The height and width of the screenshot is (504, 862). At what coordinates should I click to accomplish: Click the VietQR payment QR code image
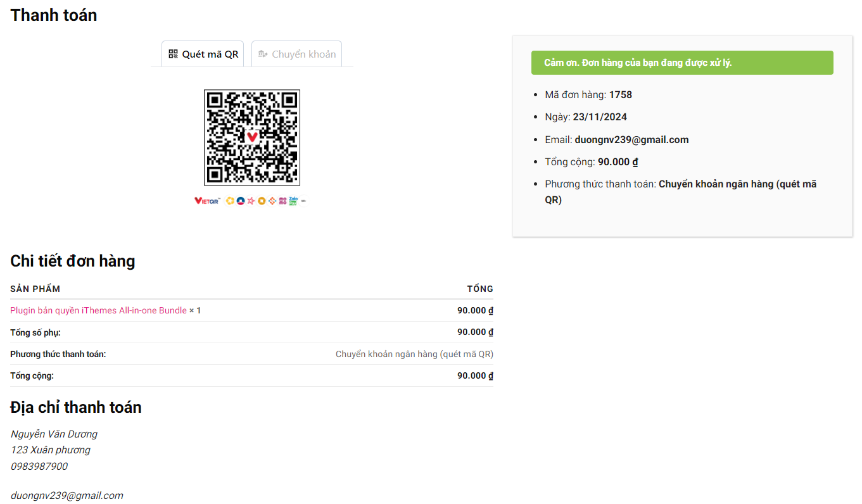click(251, 137)
